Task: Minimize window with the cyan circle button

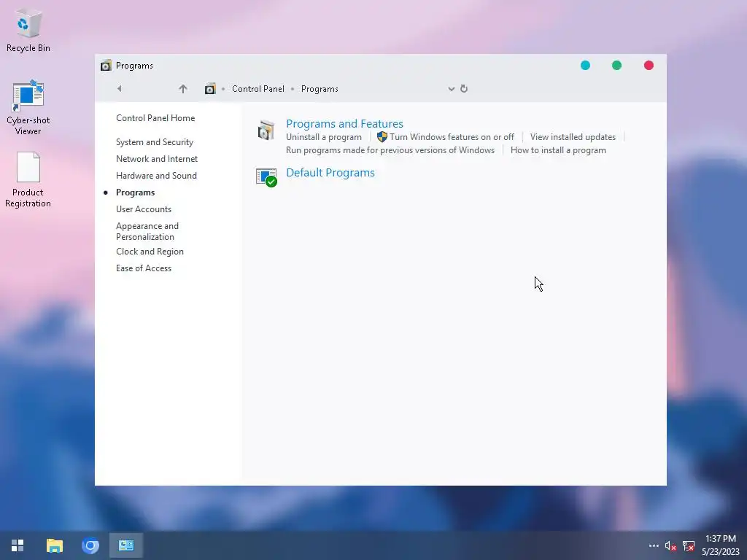Action: point(585,65)
